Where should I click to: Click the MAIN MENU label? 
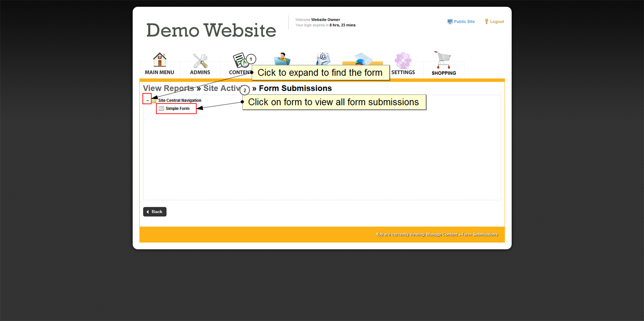point(159,72)
